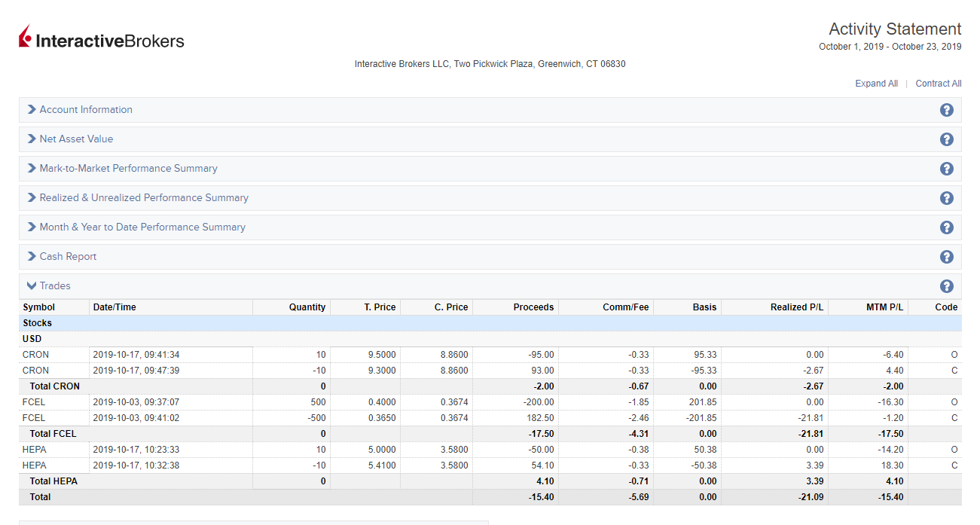Click the Total FCEL summary row

53,434
